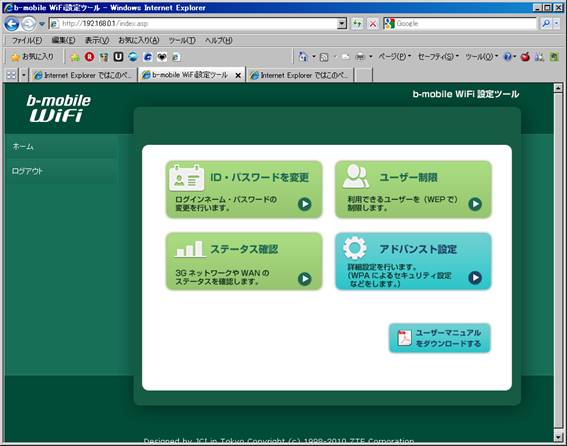
Task: Open the 編集(E) menu
Action: click(63, 40)
